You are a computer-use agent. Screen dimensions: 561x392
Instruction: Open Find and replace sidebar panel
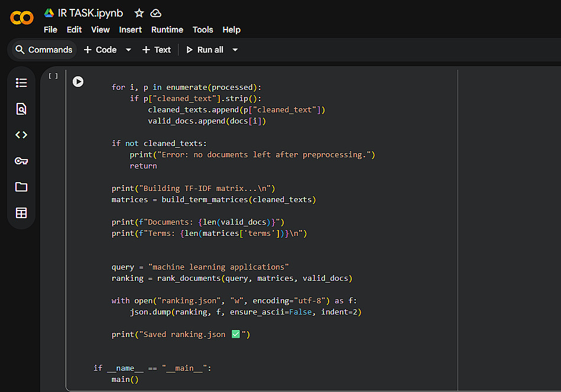click(x=21, y=109)
